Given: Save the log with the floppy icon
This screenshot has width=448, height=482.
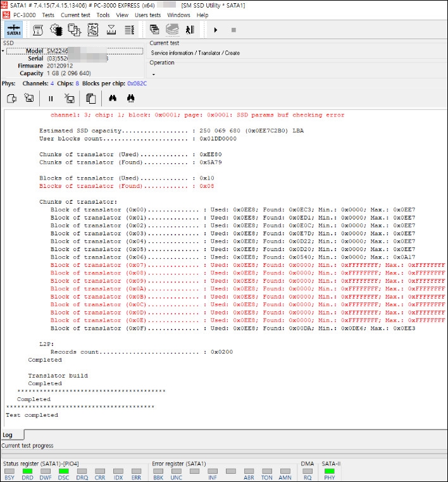Looking at the screenshot, I should [x=29, y=98].
